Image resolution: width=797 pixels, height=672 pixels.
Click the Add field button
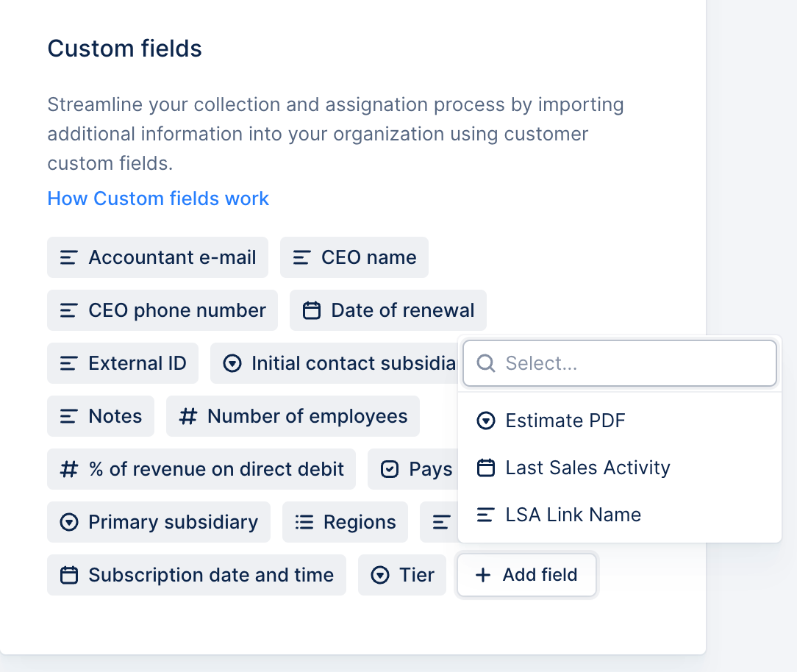pyautogui.click(x=526, y=575)
